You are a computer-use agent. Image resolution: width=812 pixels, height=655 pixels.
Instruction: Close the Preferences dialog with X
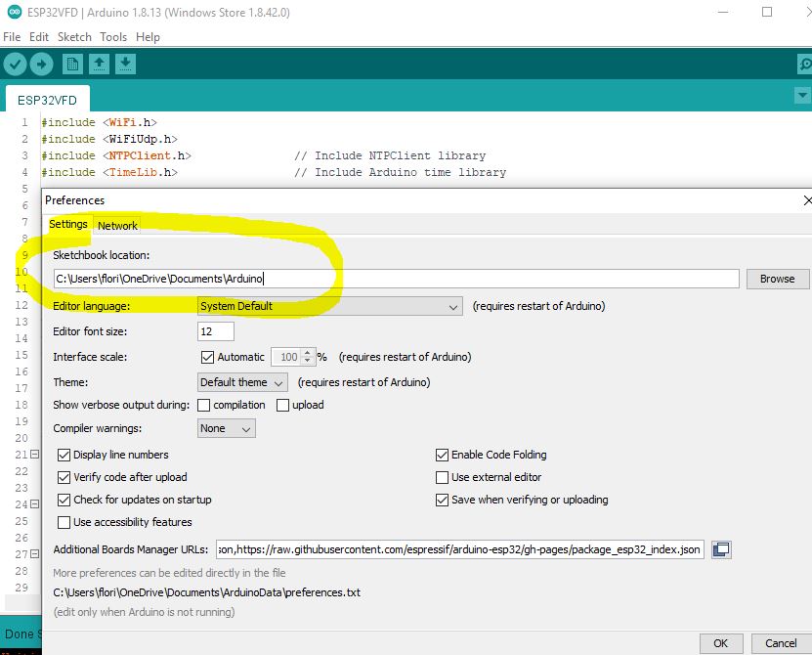click(x=807, y=200)
